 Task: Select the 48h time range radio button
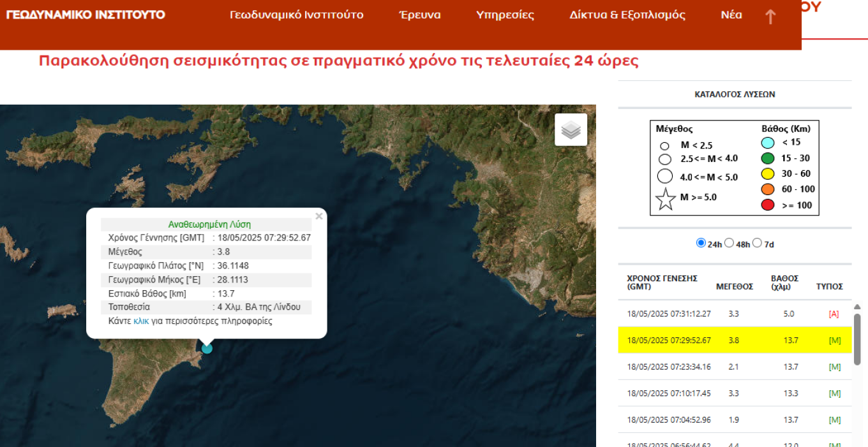pos(729,243)
